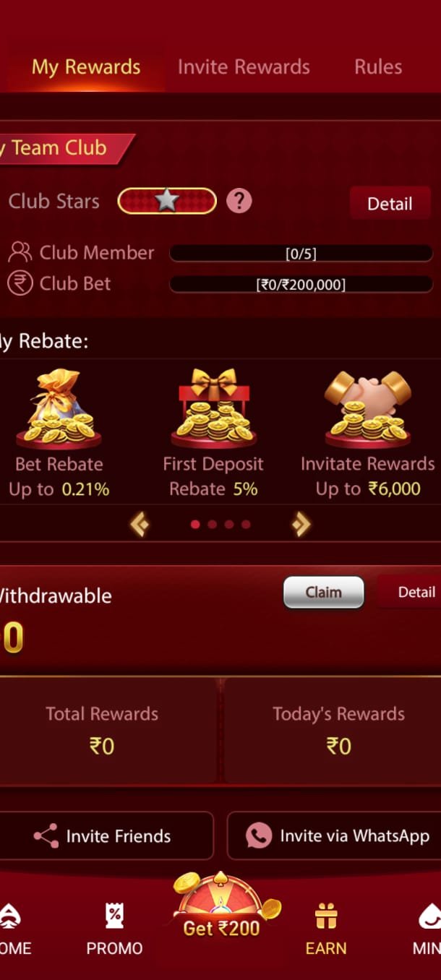Open the PROMO coupon icon in bottom bar
The width and height of the screenshot is (441, 980).
[x=114, y=916]
